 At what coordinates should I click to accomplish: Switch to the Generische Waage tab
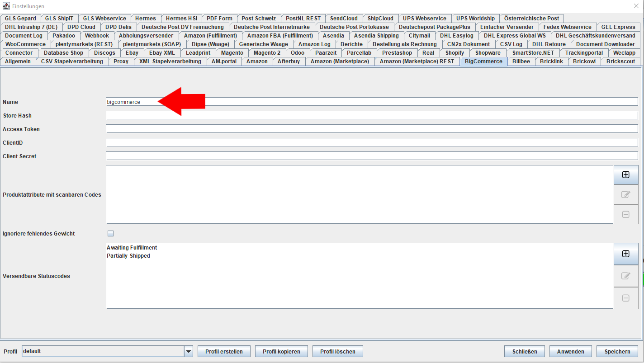pyautogui.click(x=264, y=44)
